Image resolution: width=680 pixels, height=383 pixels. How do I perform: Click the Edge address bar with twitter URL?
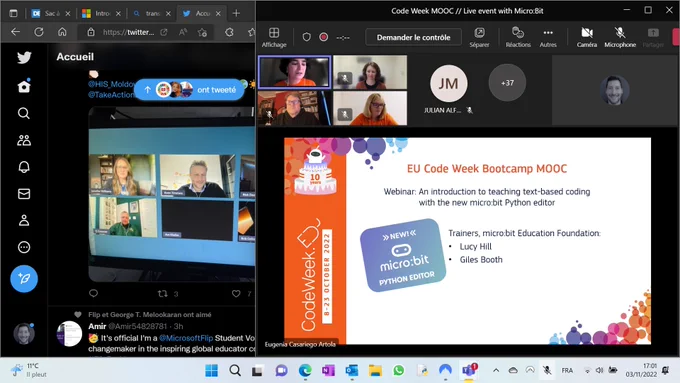(x=128, y=32)
